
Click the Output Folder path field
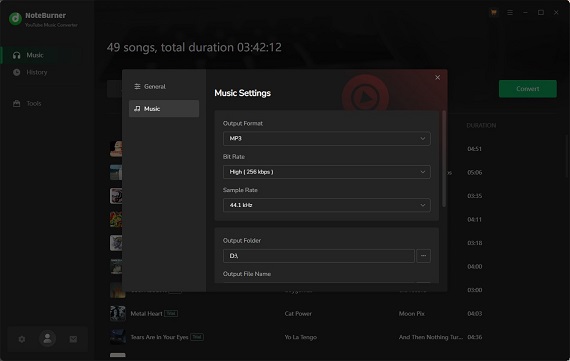[318, 256]
